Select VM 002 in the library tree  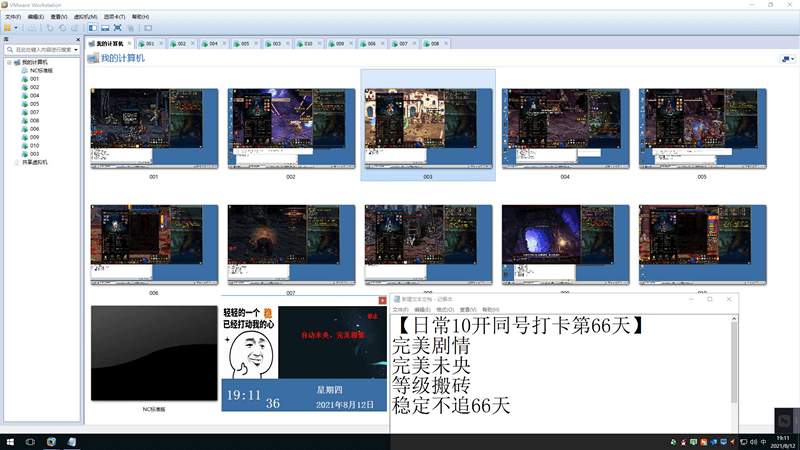pos(31,87)
